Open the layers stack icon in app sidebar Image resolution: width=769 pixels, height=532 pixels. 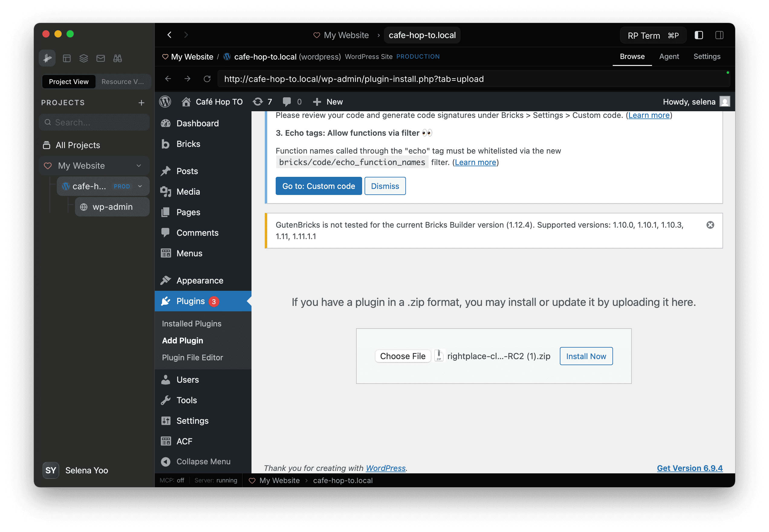pyautogui.click(x=84, y=58)
